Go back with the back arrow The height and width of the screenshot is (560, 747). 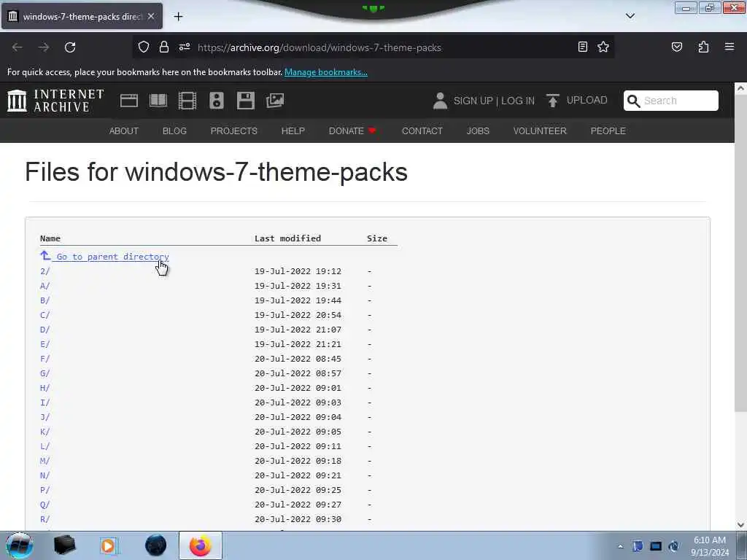[18, 47]
